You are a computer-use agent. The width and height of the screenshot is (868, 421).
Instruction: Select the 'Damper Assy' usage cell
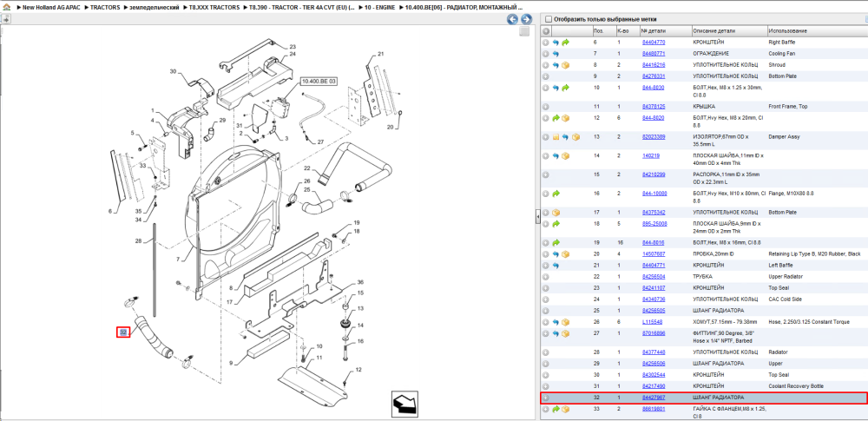(785, 137)
